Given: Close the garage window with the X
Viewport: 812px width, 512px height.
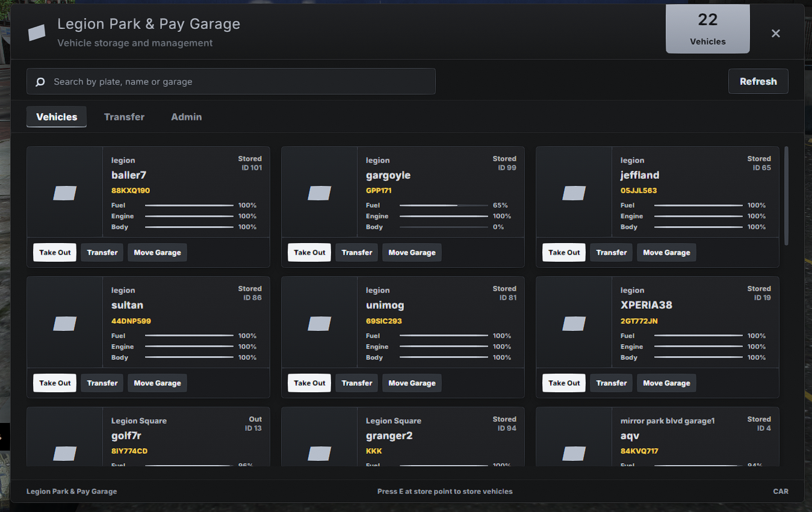Looking at the screenshot, I should [x=776, y=34].
